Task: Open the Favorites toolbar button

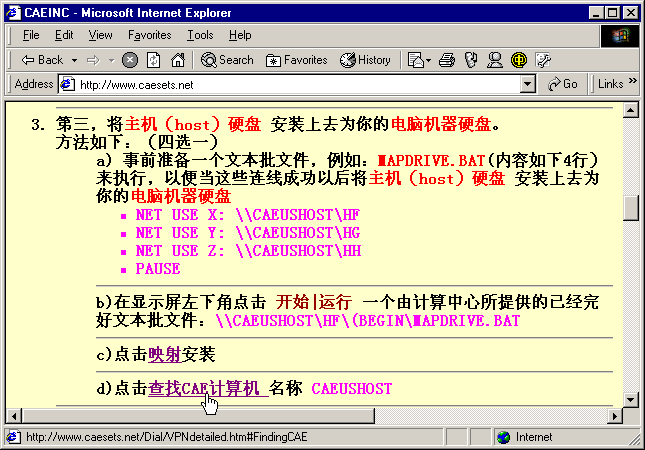Action: point(296,60)
